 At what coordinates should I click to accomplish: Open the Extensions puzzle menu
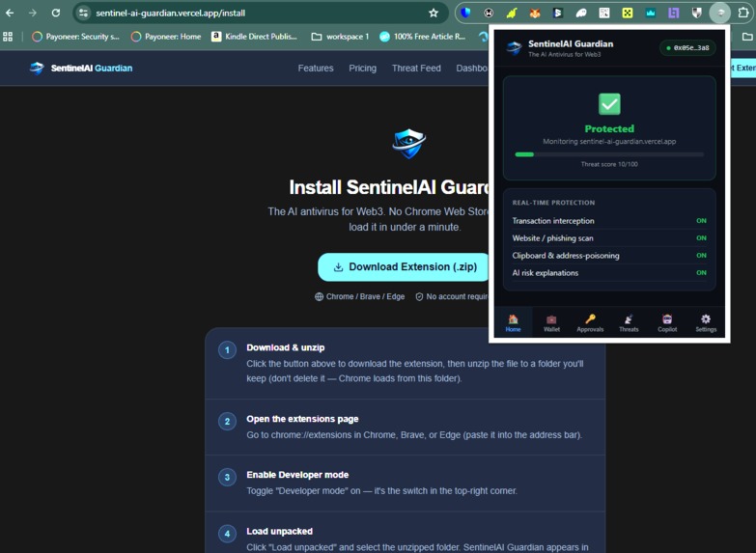click(x=743, y=13)
